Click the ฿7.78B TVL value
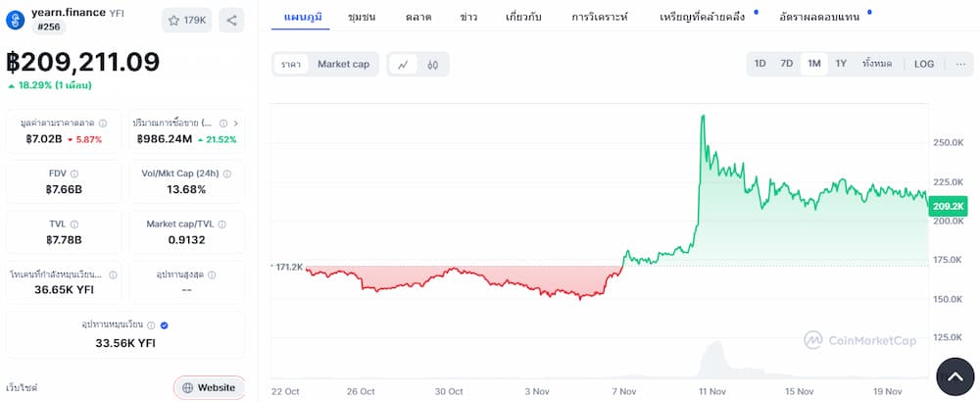980x402 pixels. [x=64, y=239]
